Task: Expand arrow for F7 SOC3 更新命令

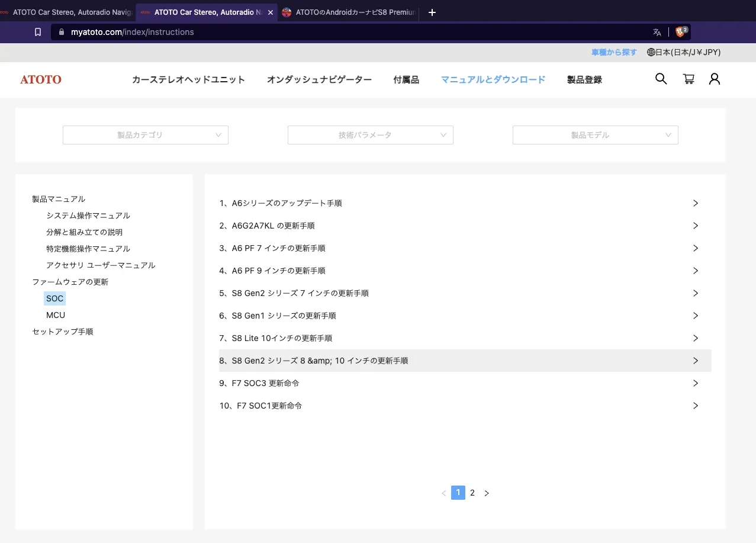Action: click(x=696, y=383)
